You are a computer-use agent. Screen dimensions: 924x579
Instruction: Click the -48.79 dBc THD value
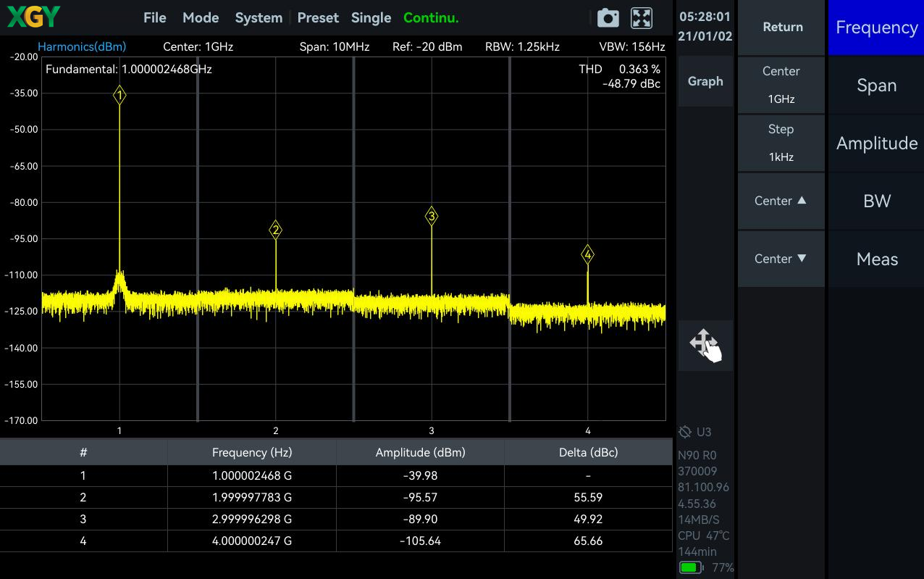click(631, 84)
